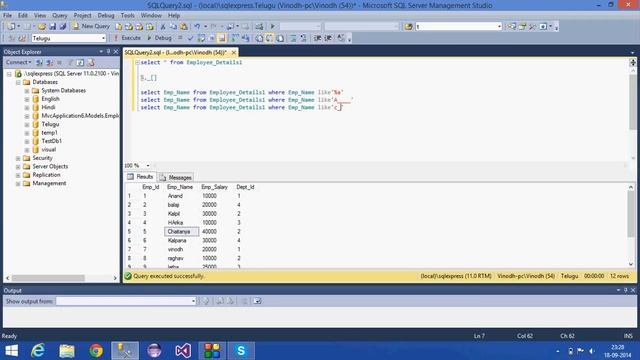The image size is (640, 360).
Task: Click the query editor vertical scrollbar
Action: pos(633,102)
